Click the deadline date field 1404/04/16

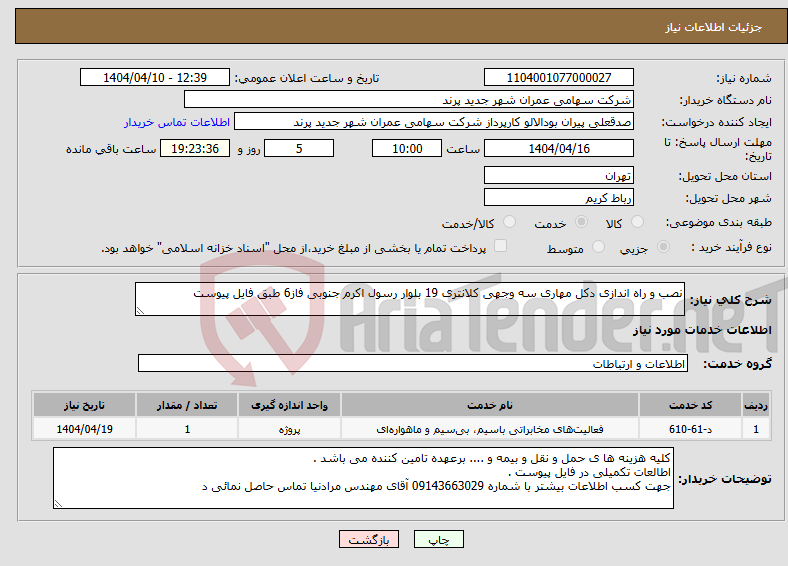coord(559,149)
